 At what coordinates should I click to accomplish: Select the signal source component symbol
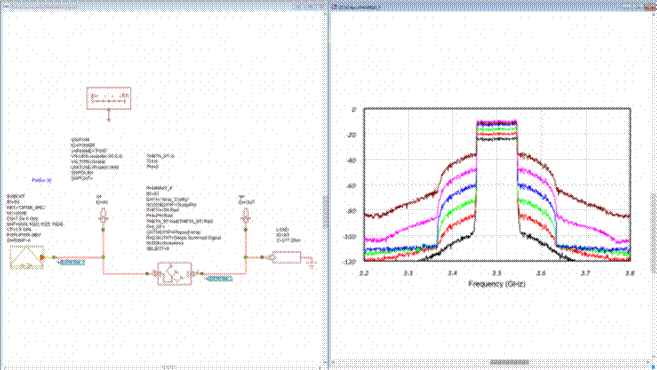coord(27,257)
